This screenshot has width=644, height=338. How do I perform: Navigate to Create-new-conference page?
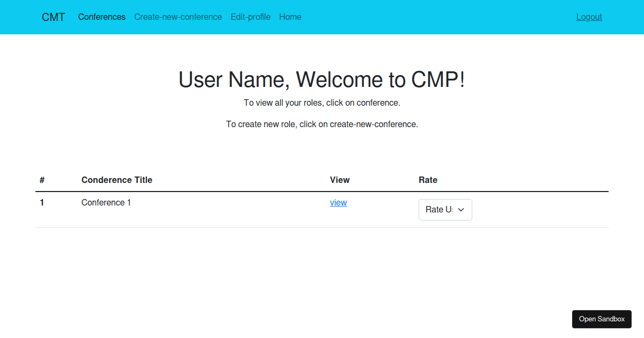178,17
